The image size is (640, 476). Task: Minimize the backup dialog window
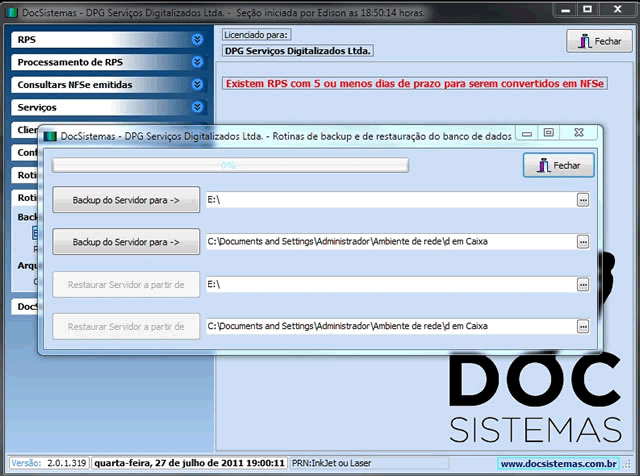(x=527, y=133)
